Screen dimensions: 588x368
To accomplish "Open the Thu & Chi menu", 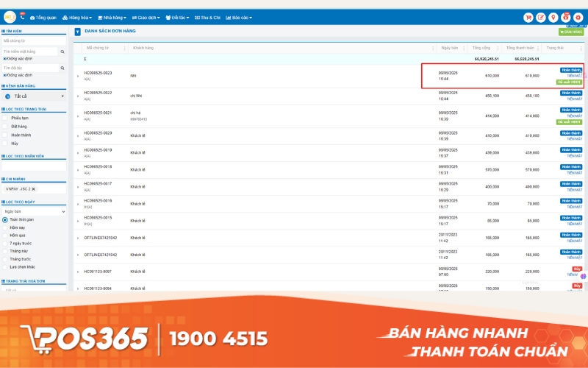I will pos(207,18).
